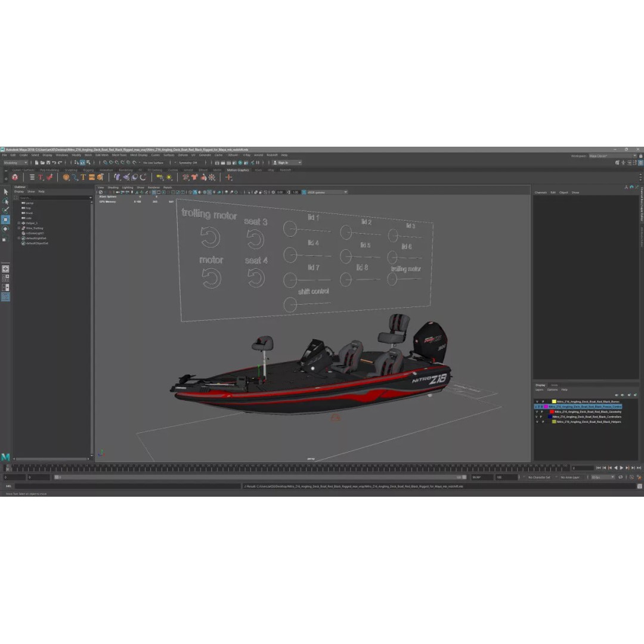Screen dimensions: 644x644
Task: Click Channels menu in Channel Box
Action: [x=540, y=193]
